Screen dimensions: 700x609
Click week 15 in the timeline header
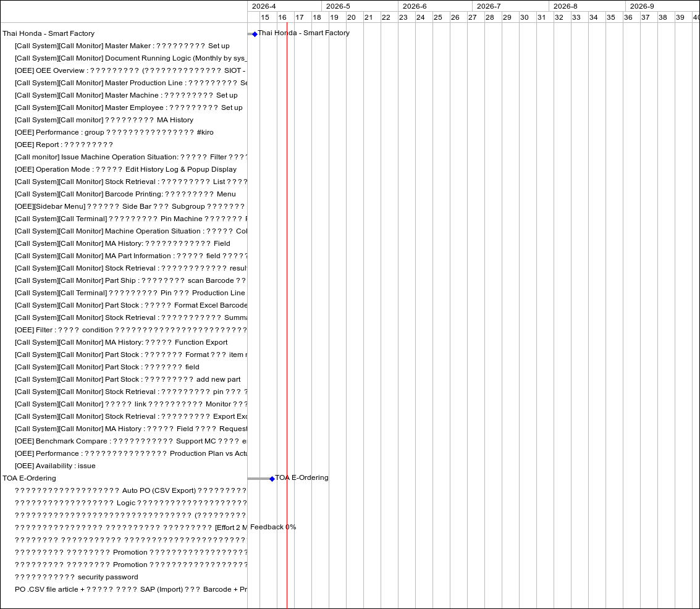[264, 17]
